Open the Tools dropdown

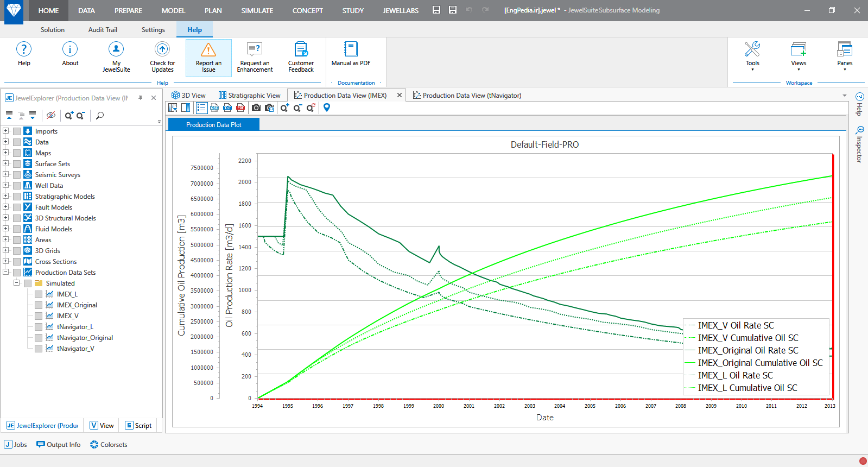click(x=752, y=56)
